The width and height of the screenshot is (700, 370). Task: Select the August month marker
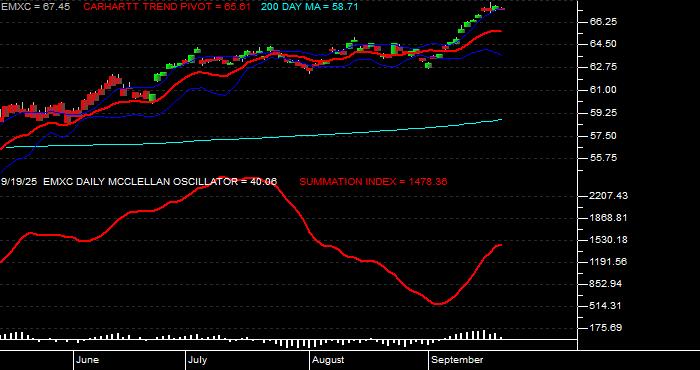point(328,360)
